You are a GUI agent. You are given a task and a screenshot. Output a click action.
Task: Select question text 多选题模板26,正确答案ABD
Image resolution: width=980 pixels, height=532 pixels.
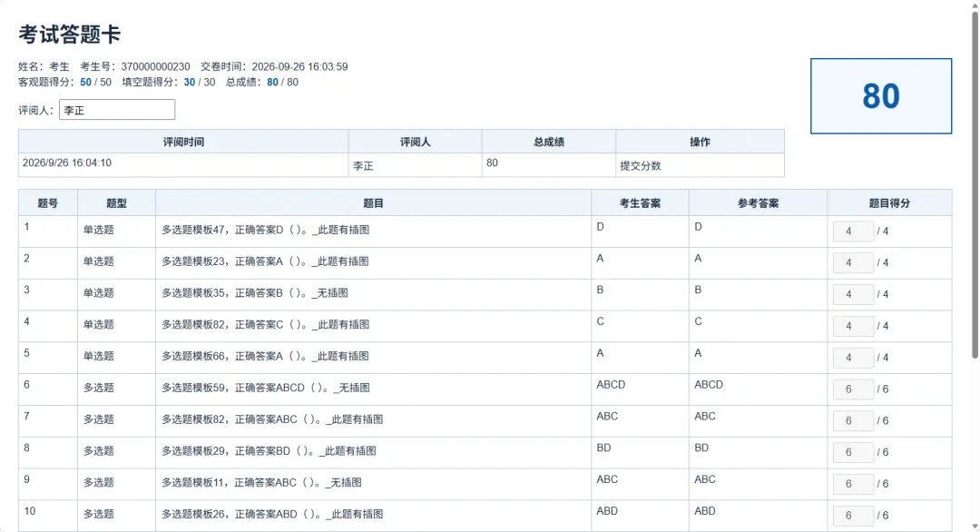click(x=230, y=514)
